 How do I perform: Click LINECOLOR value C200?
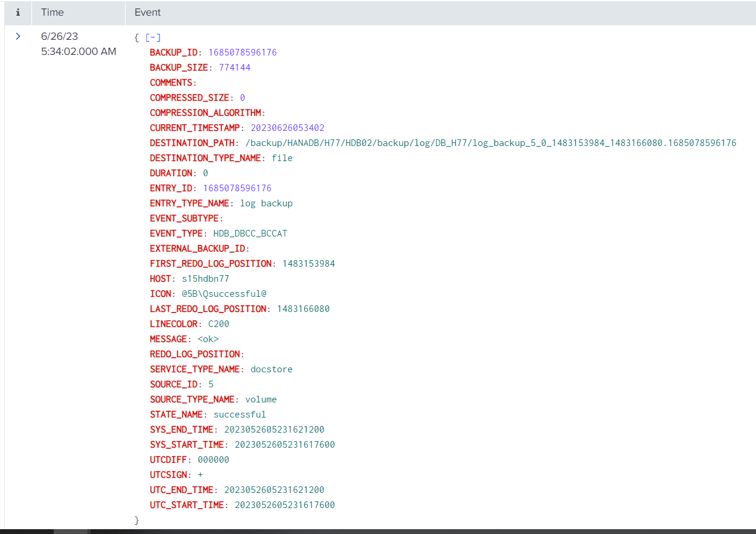pos(219,324)
